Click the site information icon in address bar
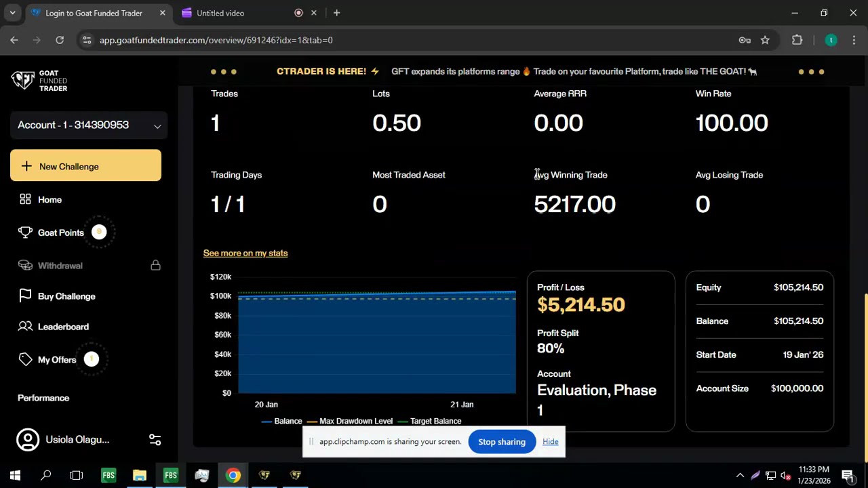Image resolution: width=868 pixels, height=488 pixels. (87, 40)
